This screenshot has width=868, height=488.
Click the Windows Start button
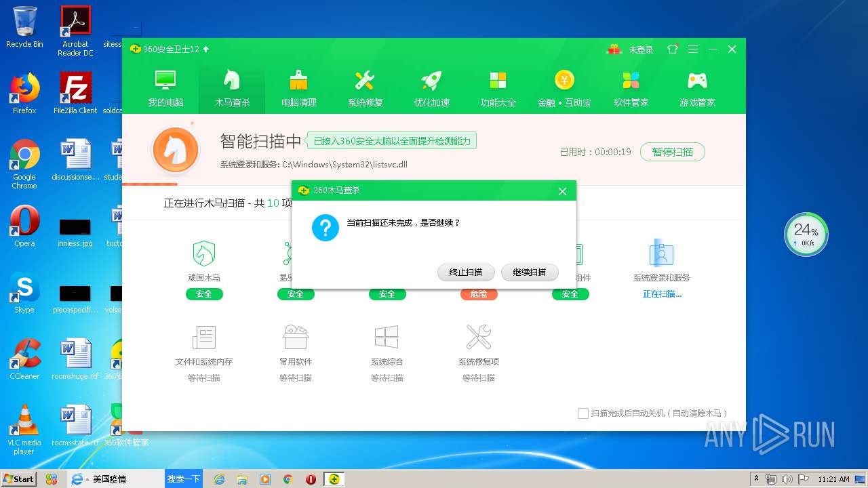(19, 479)
